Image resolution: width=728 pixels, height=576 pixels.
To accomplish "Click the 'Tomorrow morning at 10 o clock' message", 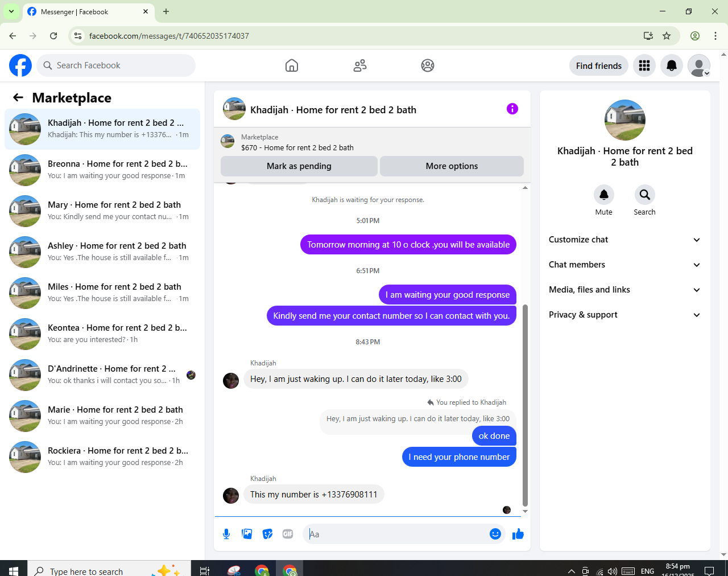I will pyautogui.click(x=408, y=245).
